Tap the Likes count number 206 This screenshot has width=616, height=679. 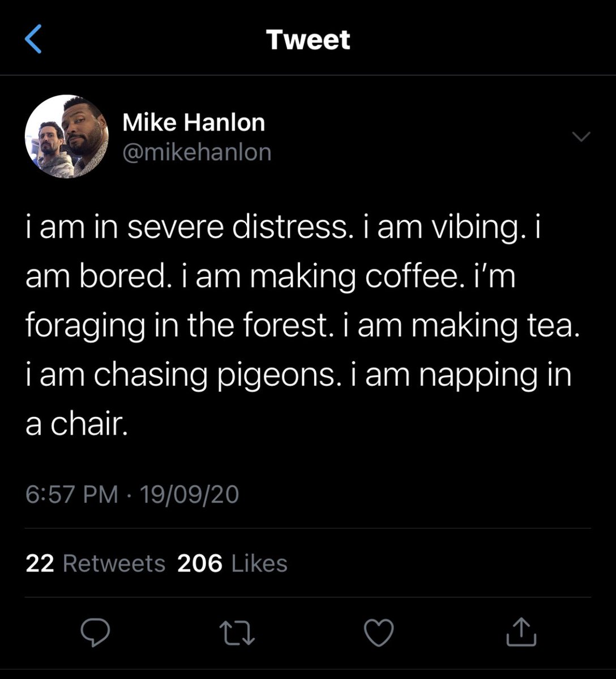coord(200,564)
